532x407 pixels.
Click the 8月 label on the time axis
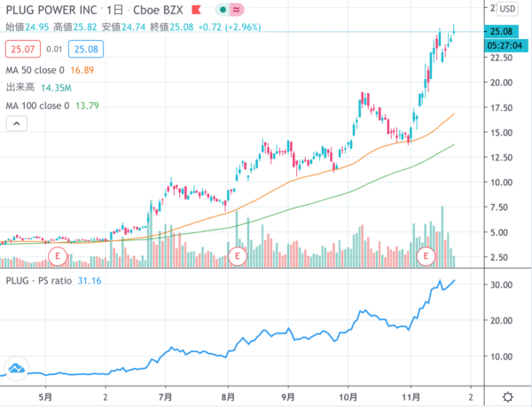228,397
